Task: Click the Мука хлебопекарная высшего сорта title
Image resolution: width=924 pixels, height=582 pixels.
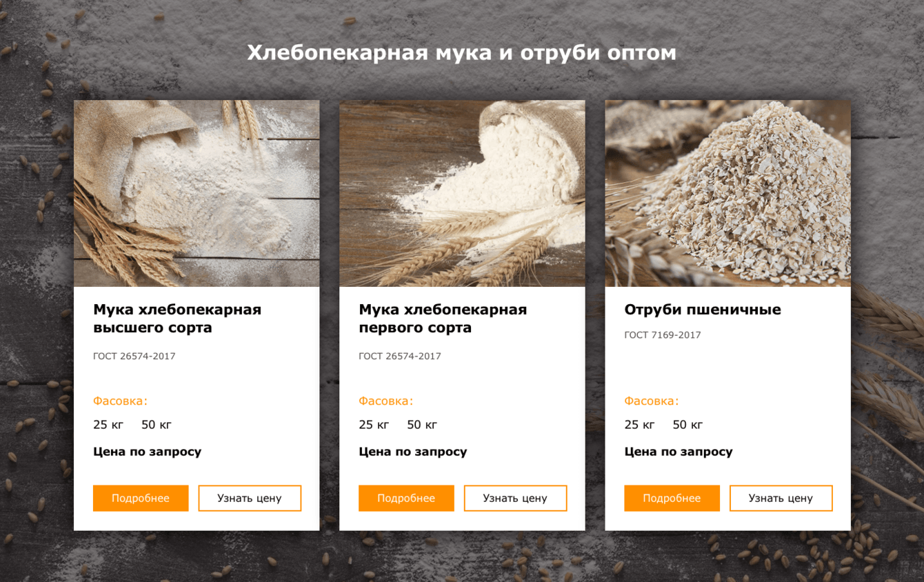Action: pyautogui.click(x=177, y=319)
